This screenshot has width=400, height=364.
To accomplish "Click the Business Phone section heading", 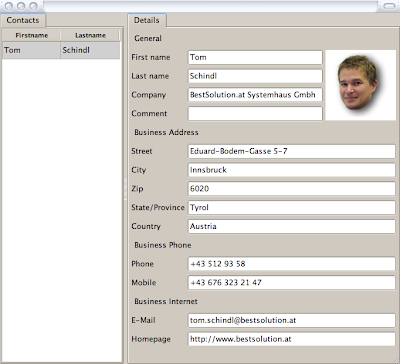I will [163, 245].
